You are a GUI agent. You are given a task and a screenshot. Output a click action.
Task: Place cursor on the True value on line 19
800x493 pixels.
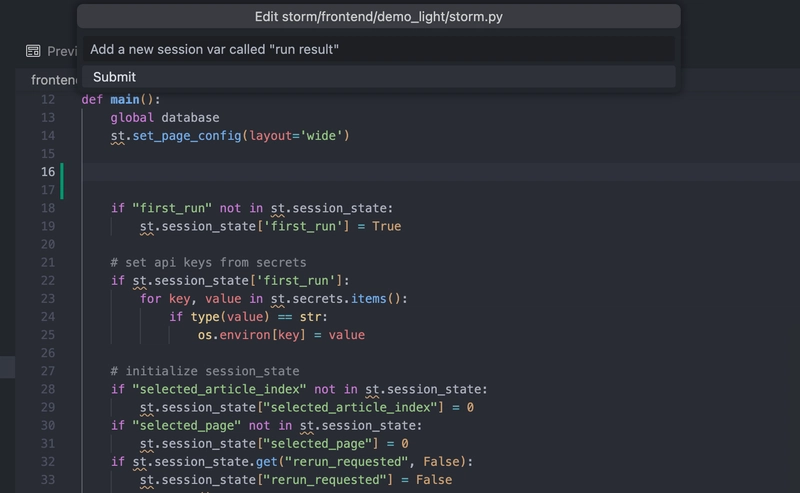click(386, 226)
